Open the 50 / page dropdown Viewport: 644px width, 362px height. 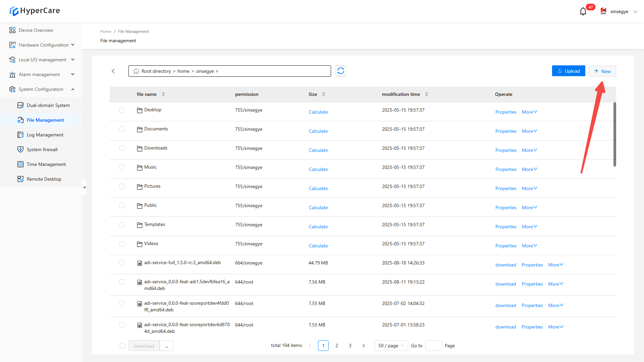tap(391, 346)
